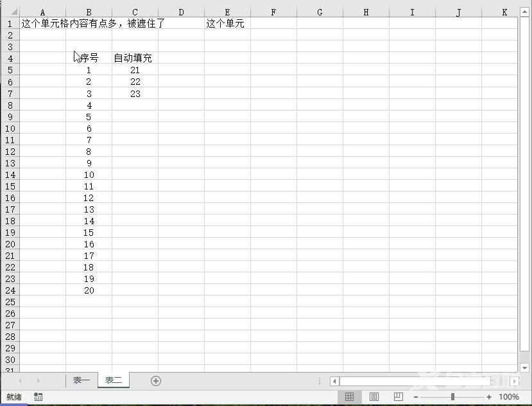Zoom out with the minus icon

click(x=416, y=396)
